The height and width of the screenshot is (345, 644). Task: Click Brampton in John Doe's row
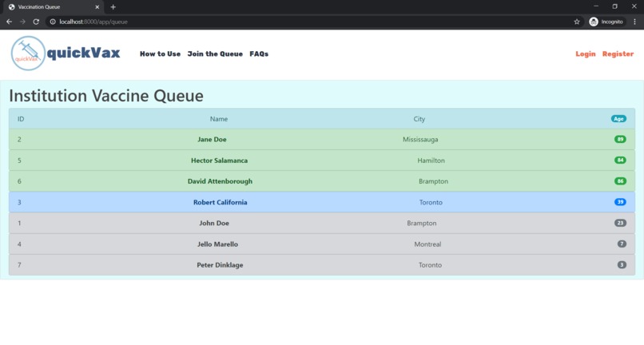[421, 223]
